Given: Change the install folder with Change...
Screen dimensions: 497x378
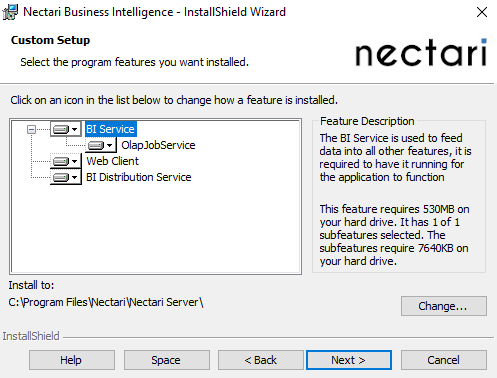Looking at the screenshot, I should [x=444, y=306].
